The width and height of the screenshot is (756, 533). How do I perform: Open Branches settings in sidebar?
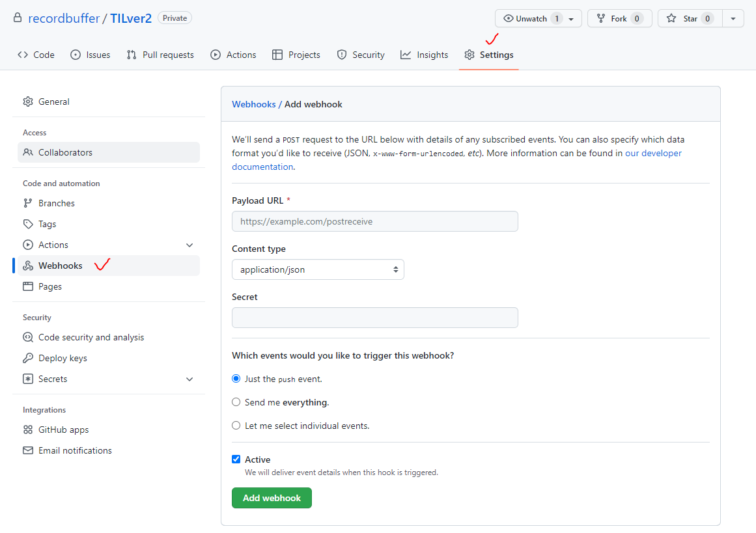[109, 203]
